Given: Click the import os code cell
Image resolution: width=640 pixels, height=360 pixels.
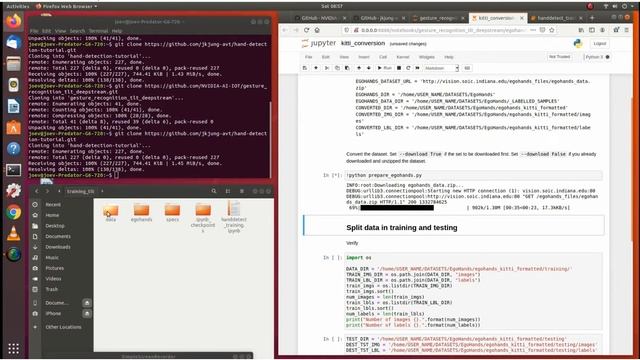Looking at the screenshot, I should coord(473,291).
